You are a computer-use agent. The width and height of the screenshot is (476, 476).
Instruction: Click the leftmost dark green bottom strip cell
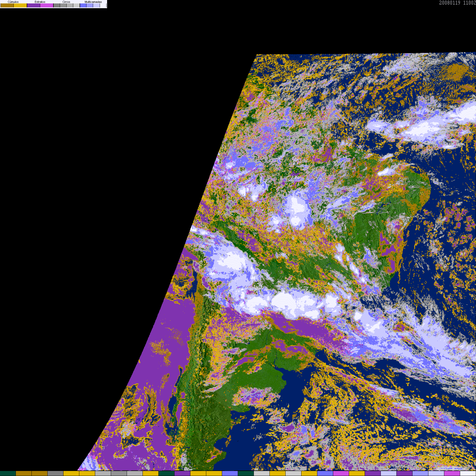(x=8, y=473)
